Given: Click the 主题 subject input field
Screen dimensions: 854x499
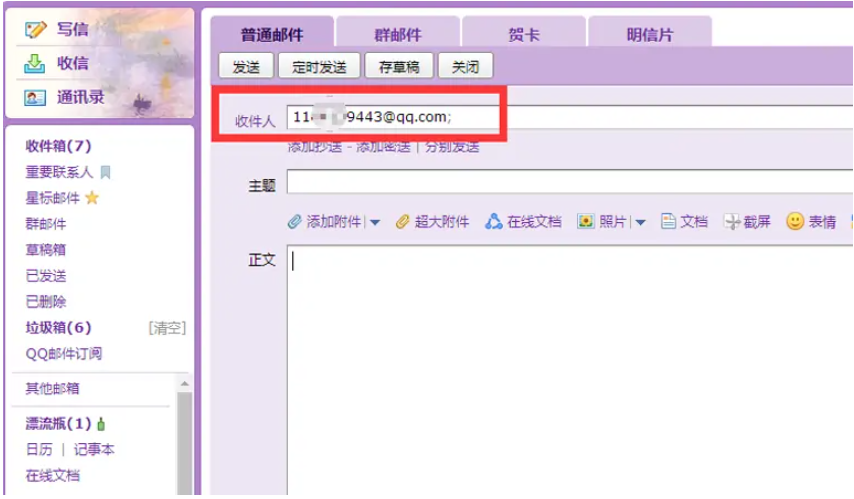Looking at the screenshot, I should click(x=570, y=182).
